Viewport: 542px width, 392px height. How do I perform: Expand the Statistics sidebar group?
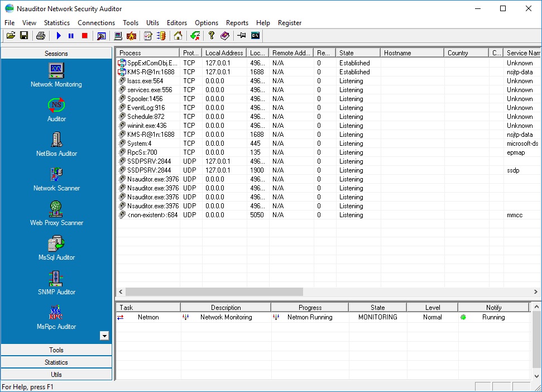pyautogui.click(x=56, y=362)
